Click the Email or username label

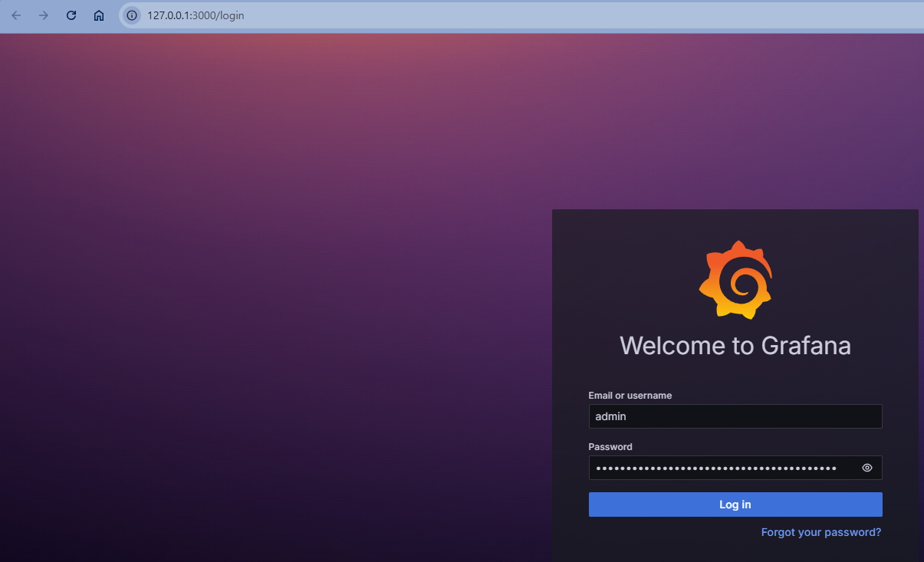point(630,395)
